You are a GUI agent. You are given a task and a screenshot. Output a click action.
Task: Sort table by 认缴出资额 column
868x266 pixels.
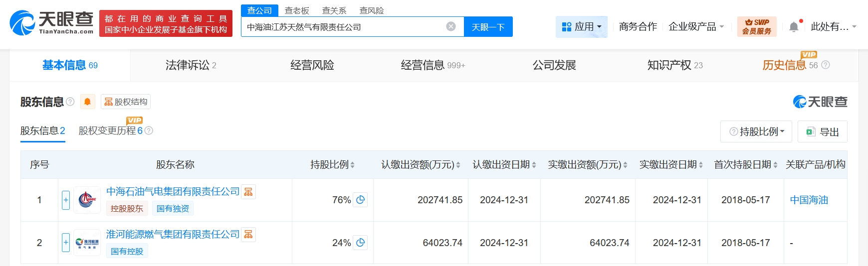pos(458,165)
